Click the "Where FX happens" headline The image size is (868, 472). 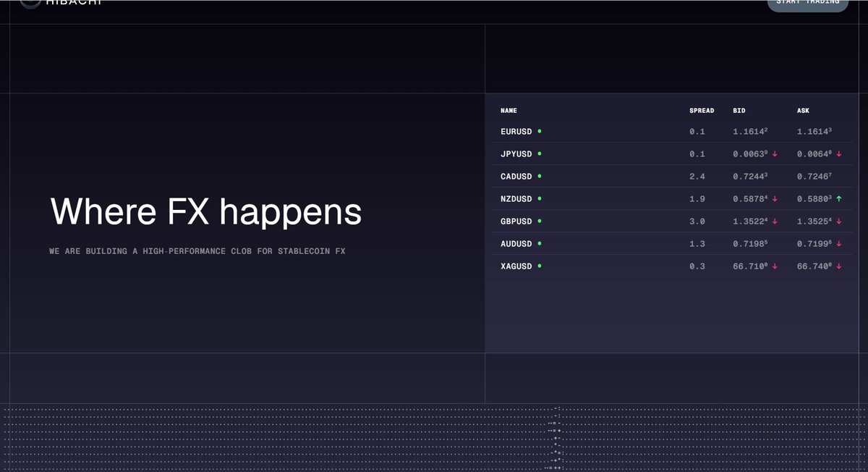click(x=206, y=212)
